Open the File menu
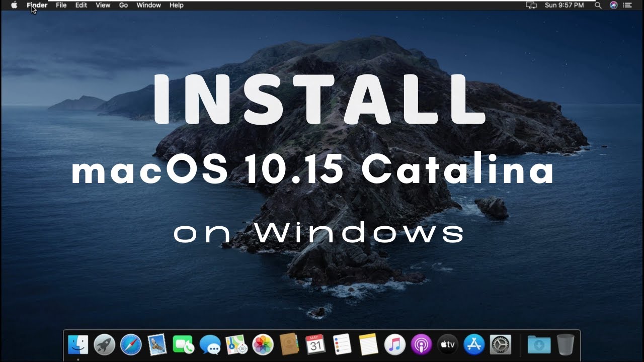Screen dimensions: 644x362 [x=61, y=5]
